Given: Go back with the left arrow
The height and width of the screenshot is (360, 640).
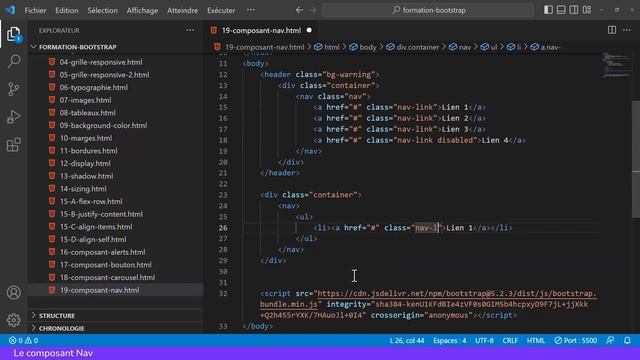Looking at the screenshot, I should (x=299, y=10).
